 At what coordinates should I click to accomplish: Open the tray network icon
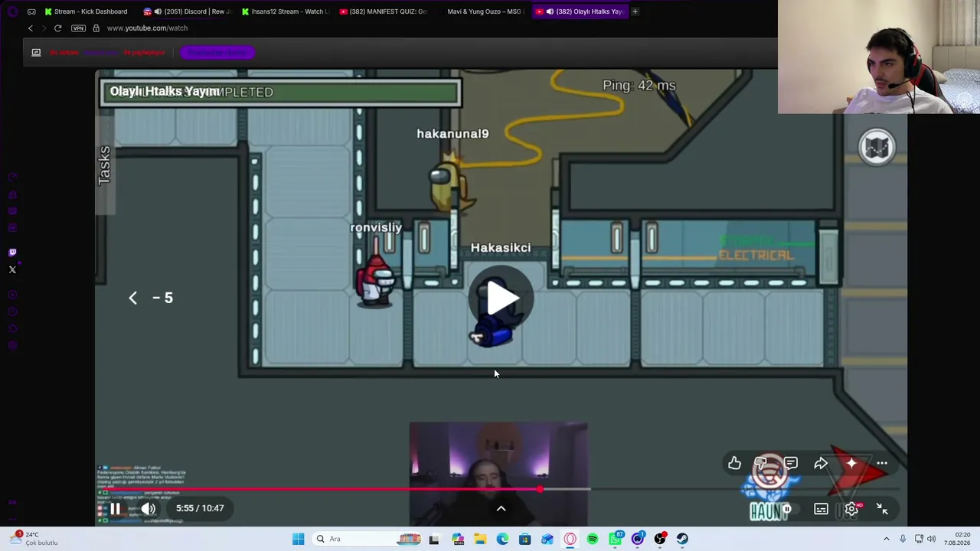click(919, 539)
